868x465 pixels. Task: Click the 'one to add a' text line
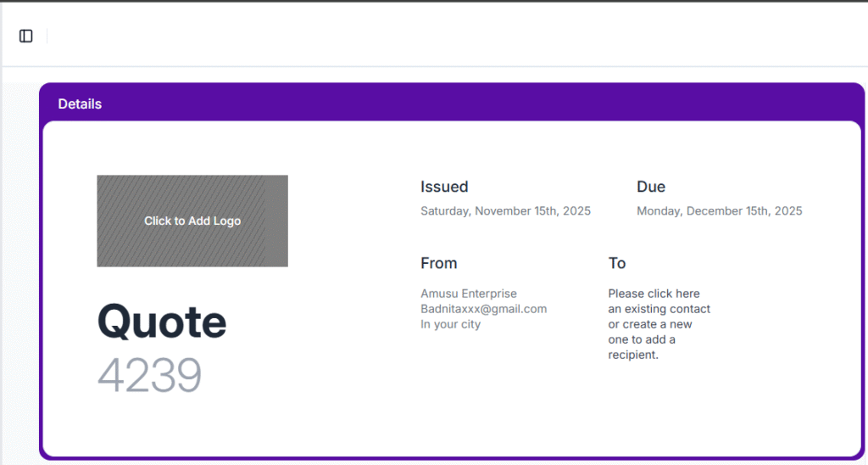tap(642, 339)
